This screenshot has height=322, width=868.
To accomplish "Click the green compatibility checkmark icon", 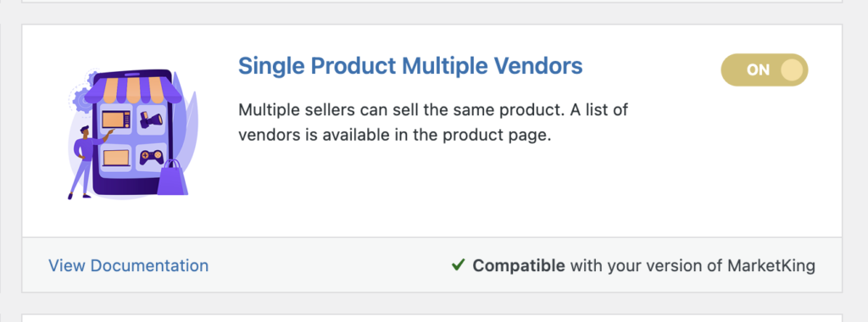I will (x=457, y=265).
